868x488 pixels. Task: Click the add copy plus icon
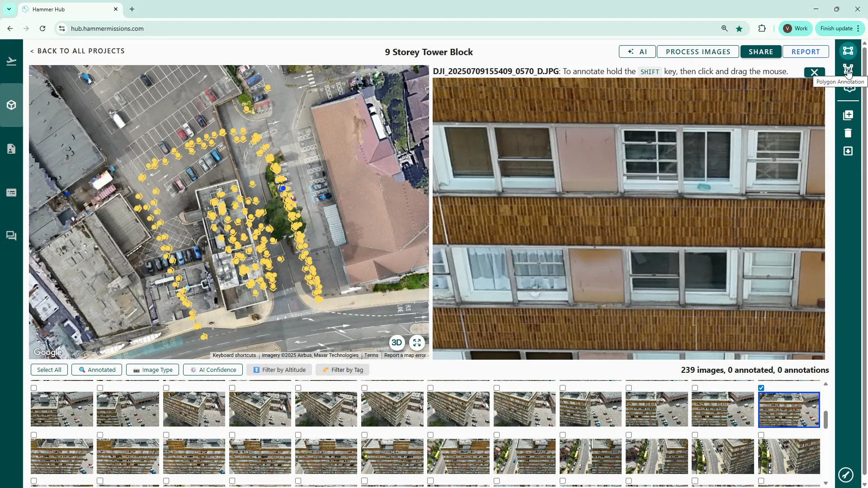848,115
